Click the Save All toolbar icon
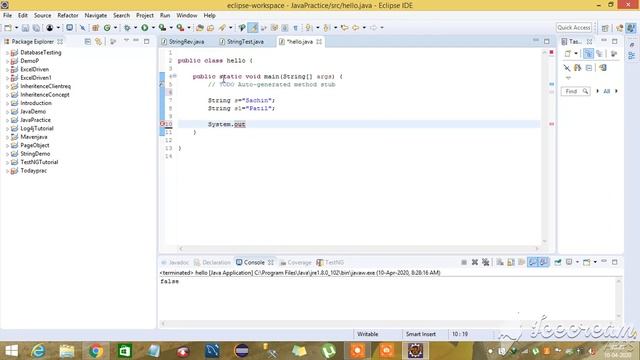This screenshot has height=360, width=640. click(36, 28)
